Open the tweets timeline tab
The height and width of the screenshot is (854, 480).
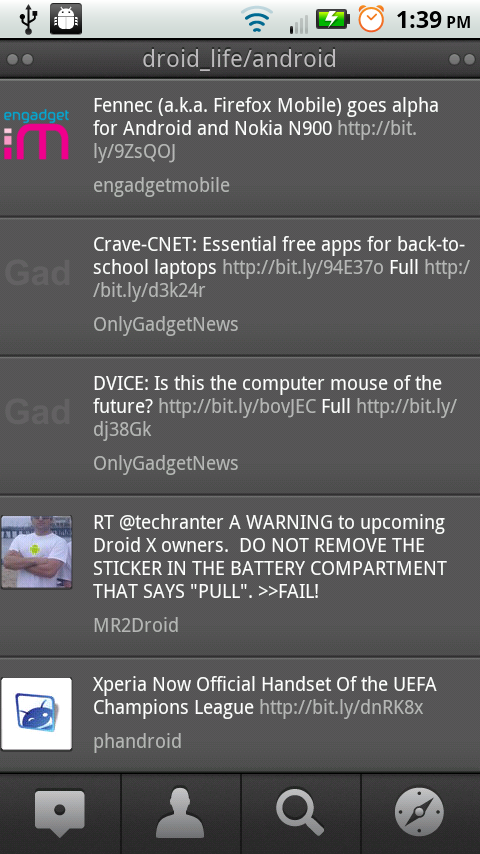[60, 813]
